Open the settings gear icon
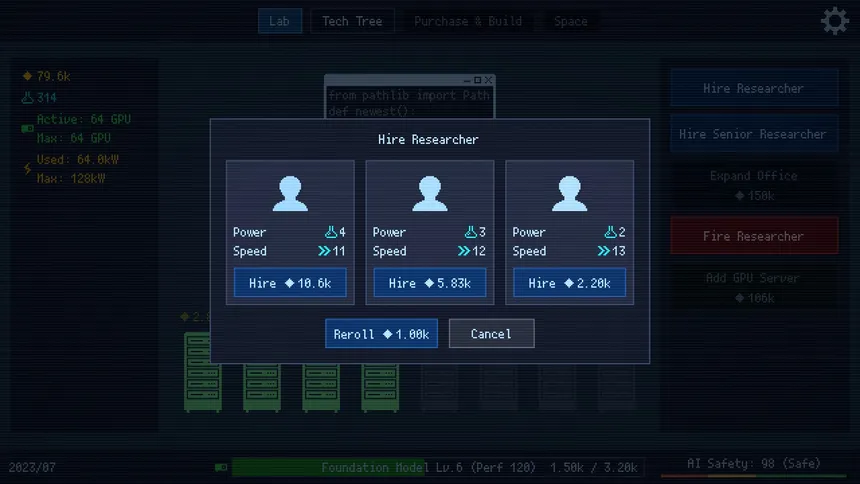Screen dimensions: 860x484 pyautogui.click(x=835, y=21)
